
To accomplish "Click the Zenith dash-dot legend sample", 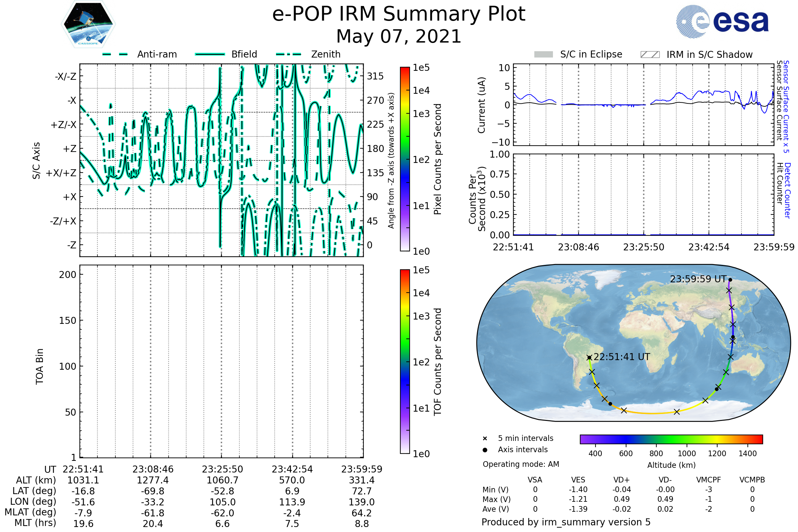I will click(x=289, y=54).
